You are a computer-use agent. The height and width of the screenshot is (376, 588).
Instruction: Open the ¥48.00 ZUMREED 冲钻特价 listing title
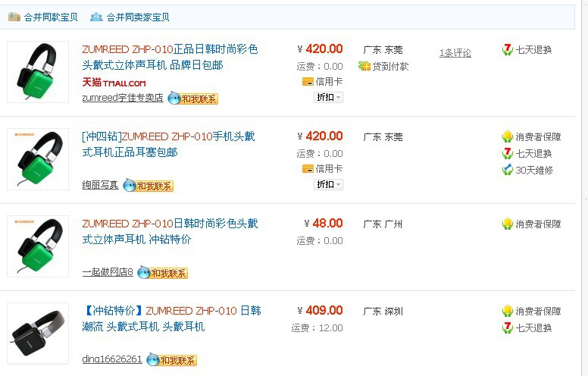point(170,231)
